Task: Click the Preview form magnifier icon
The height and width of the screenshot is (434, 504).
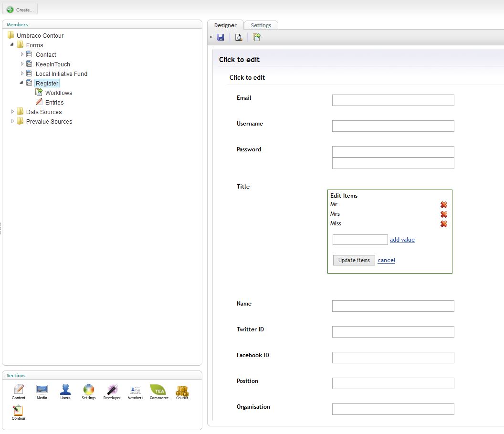Action: click(x=238, y=37)
